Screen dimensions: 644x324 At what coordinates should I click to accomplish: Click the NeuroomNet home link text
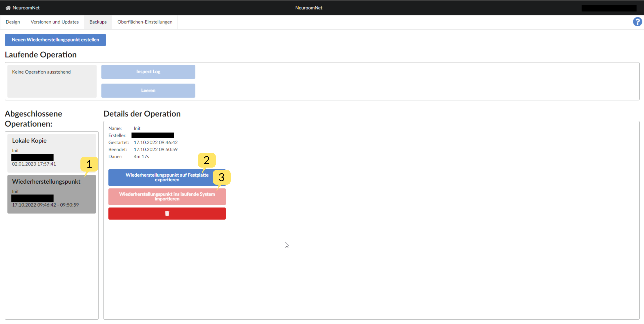click(x=26, y=8)
